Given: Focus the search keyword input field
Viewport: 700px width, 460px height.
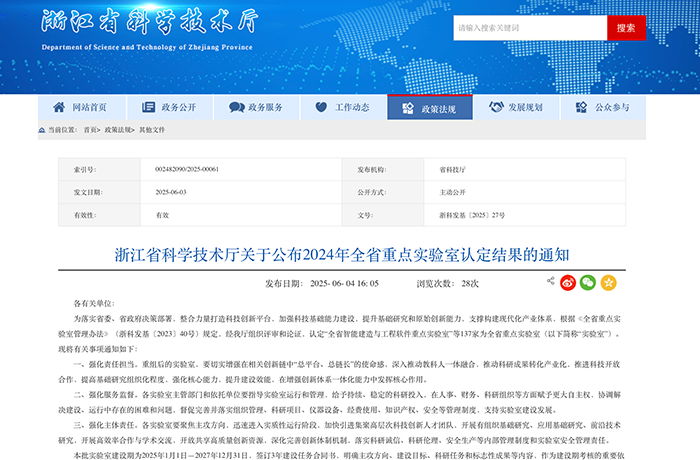Looking at the screenshot, I should pyautogui.click(x=530, y=28).
